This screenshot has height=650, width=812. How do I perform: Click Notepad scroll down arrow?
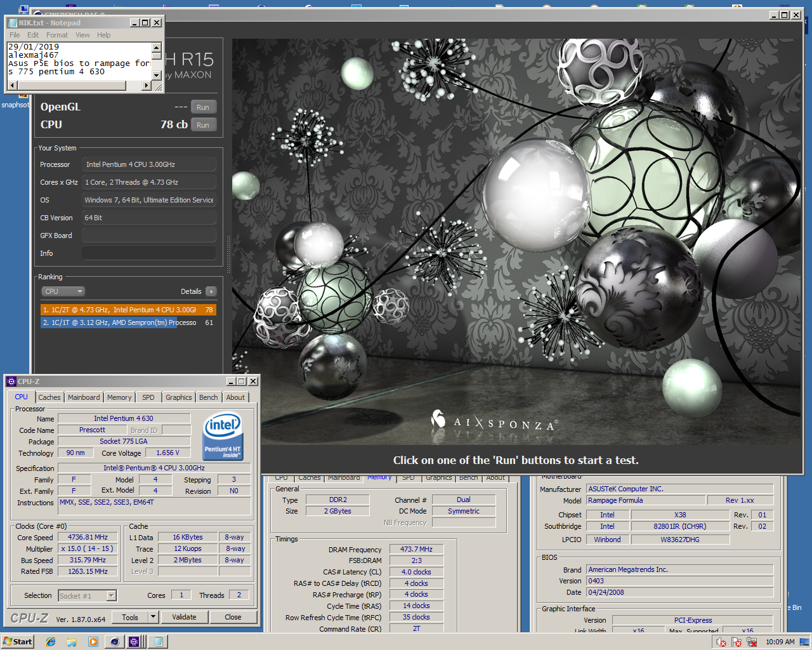click(157, 76)
